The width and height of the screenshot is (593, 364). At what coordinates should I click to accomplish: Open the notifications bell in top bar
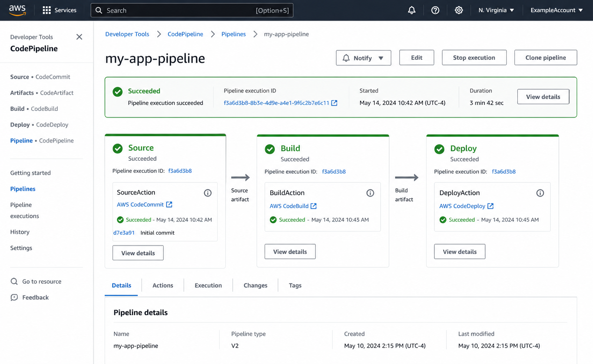coord(411,10)
